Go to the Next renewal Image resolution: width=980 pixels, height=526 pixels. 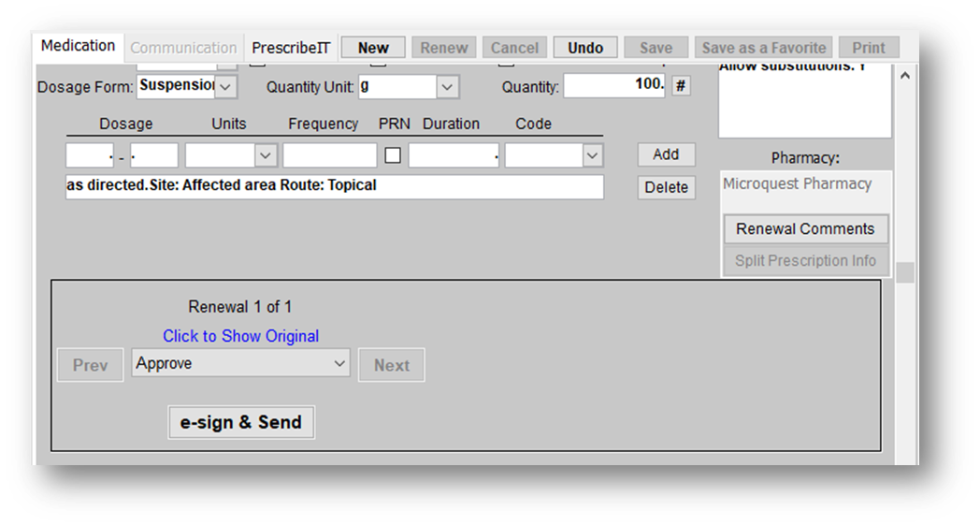coord(391,365)
